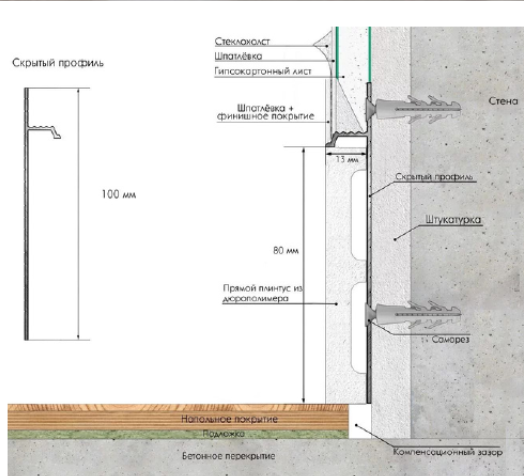Click the green fiberglass line at top
The width and height of the screenshot is (524, 476).
(337, 53)
